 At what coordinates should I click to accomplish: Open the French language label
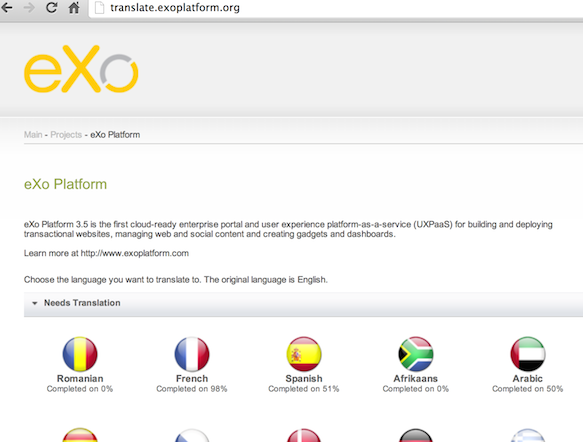coord(192,378)
